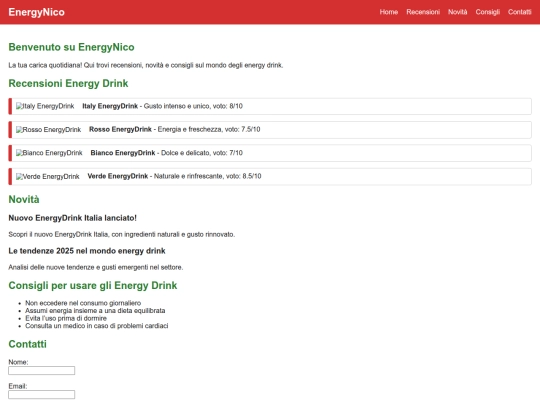
Task: Select Consigli in the top menu
Action: pyautogui.click(x=487, y=12)
